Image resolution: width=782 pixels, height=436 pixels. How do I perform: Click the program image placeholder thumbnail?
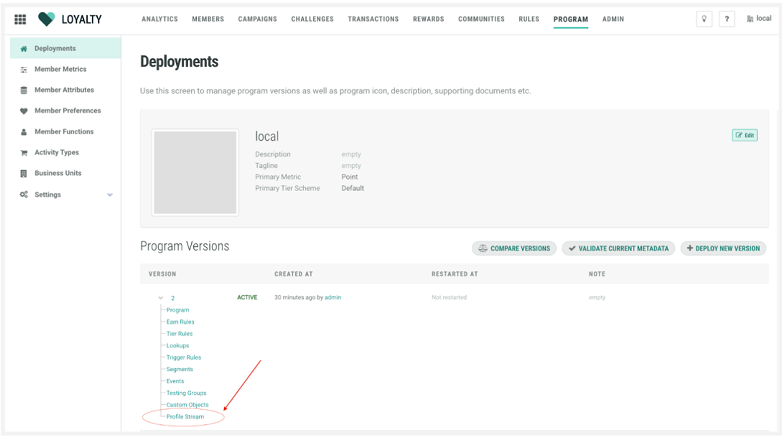pos(195,172)
